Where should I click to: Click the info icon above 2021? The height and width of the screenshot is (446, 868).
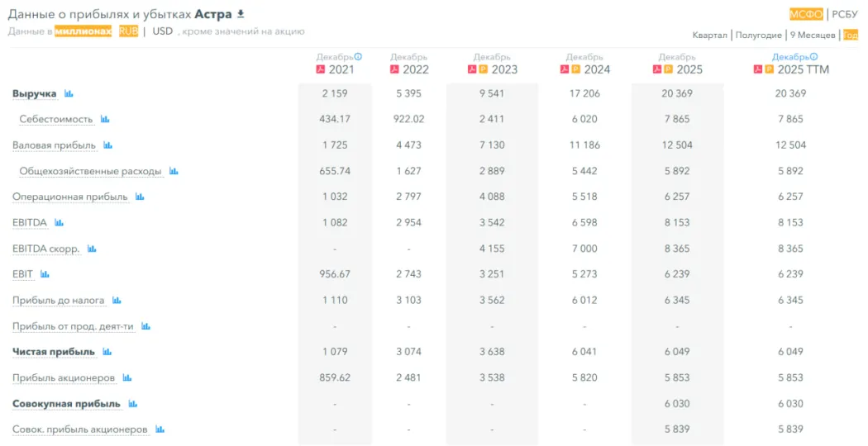[359, 57]
